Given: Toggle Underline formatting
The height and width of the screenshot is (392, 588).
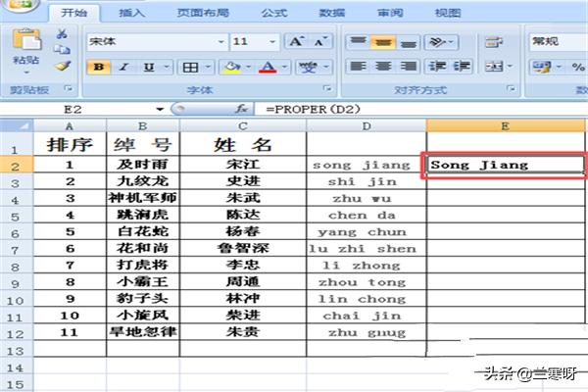Looking at the screenshot, I should [149, 68].
